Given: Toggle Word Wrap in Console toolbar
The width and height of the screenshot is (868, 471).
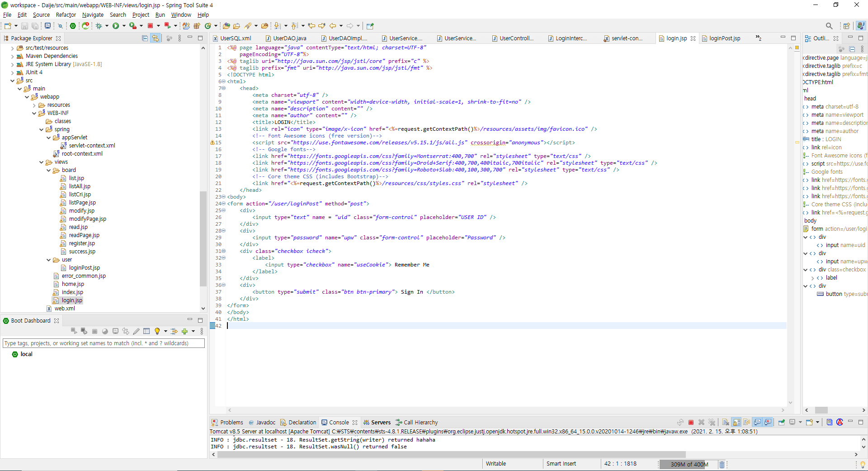Looking at the screenshot, I should (747, 422).
